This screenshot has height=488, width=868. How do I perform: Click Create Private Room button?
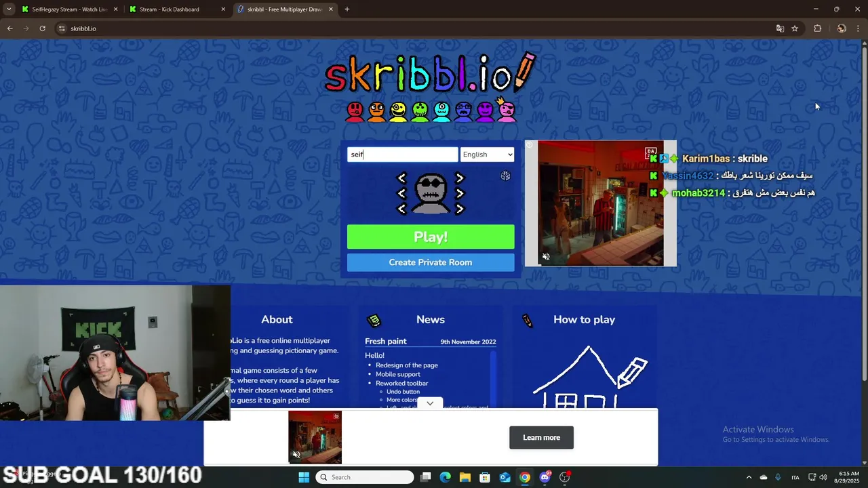(x=431, y=262)
